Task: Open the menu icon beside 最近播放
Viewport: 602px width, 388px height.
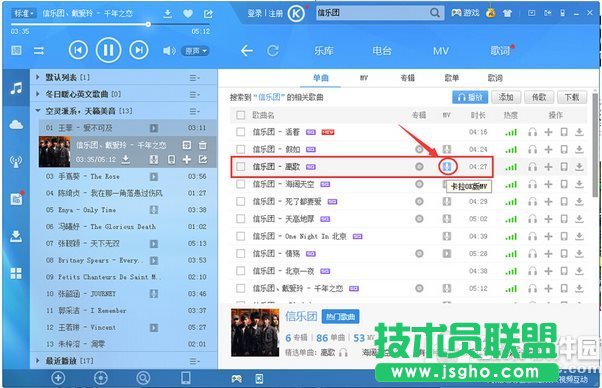Action: click(x=194, y=361)
